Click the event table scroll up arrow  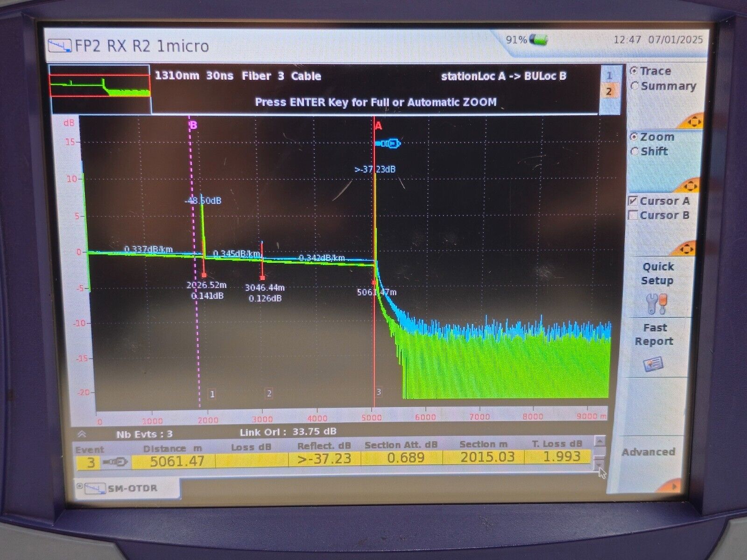pos(600,441)
